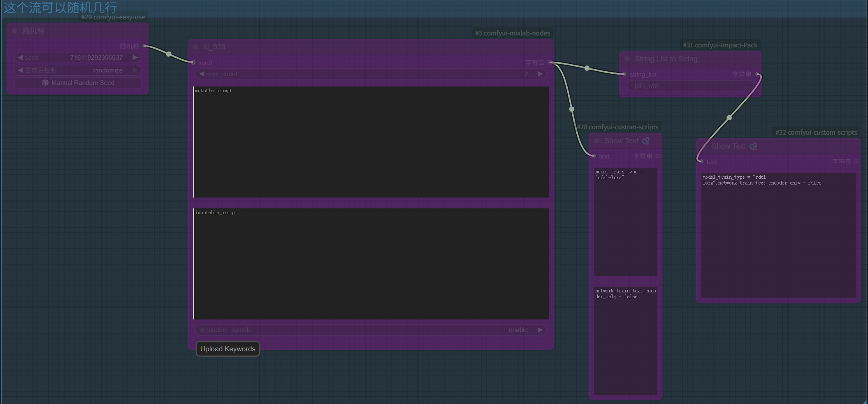The width and height of the screenshot is (868, 404).
Task: Click #3 comfyui-mixlab-nodes badge
Action: point(513,33)
